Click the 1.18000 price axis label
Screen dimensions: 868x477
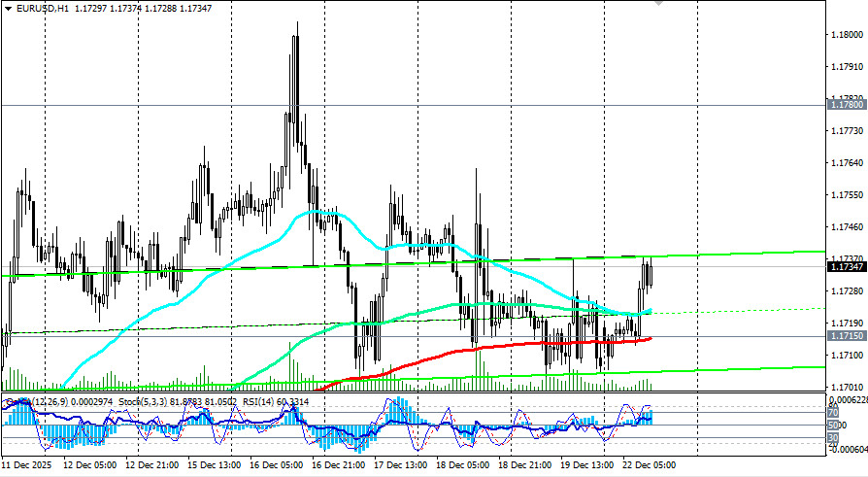click(x=847, y=34)
